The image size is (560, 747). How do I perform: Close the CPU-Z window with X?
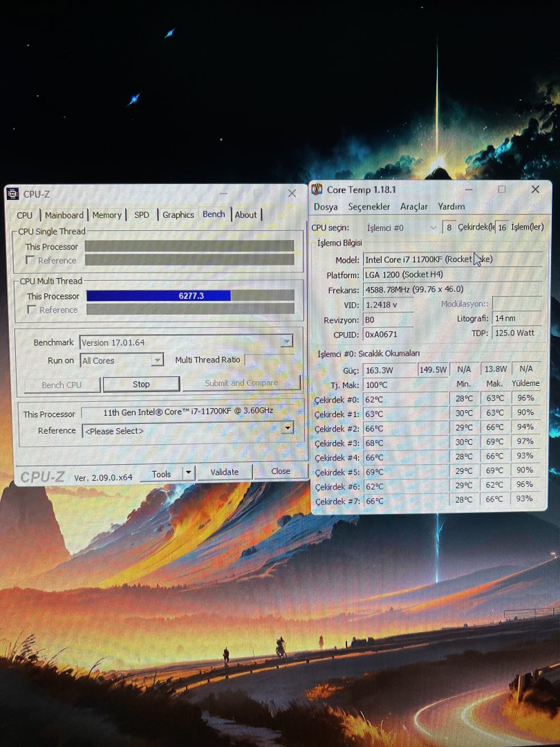(292, 193)
